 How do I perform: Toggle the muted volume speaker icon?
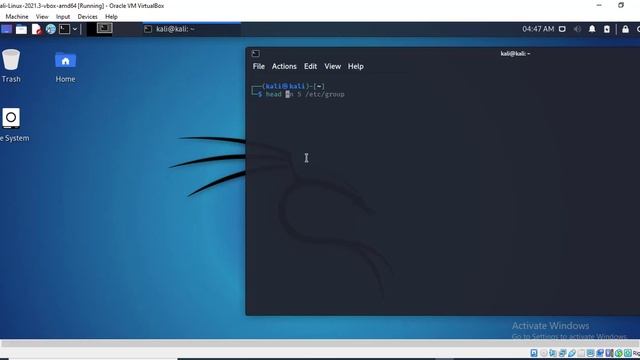click(x=577, y=29)
